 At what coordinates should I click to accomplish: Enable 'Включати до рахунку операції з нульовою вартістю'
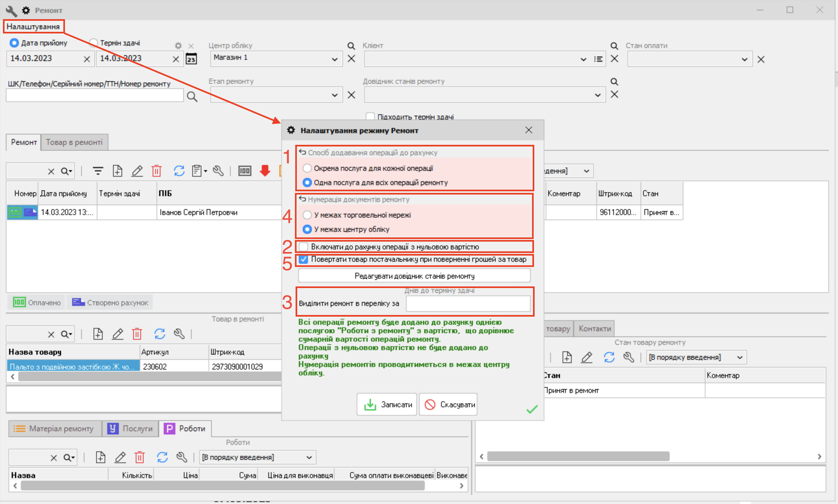click(303, 246)
